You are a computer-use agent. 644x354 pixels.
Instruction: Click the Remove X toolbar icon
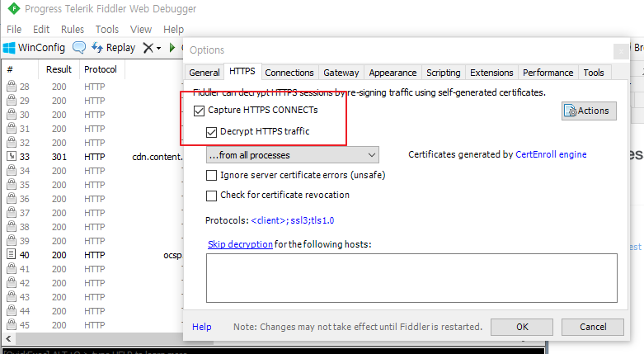(148, 48)
